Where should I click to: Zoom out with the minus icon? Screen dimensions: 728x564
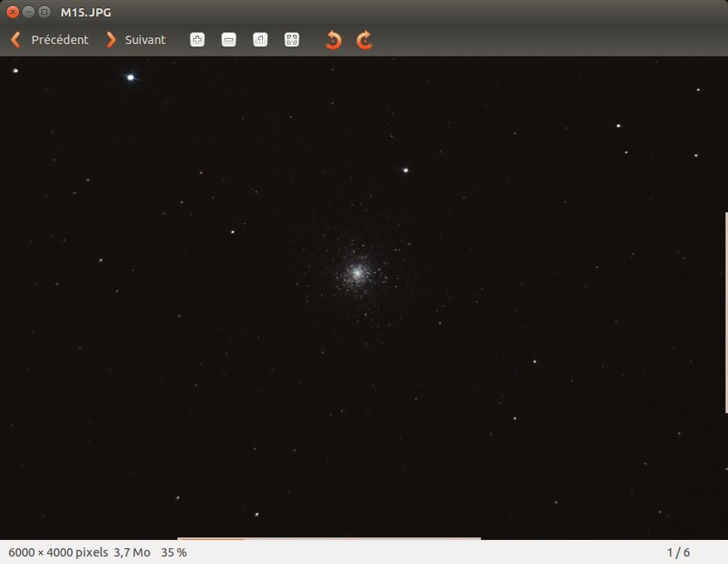(228, 40)
